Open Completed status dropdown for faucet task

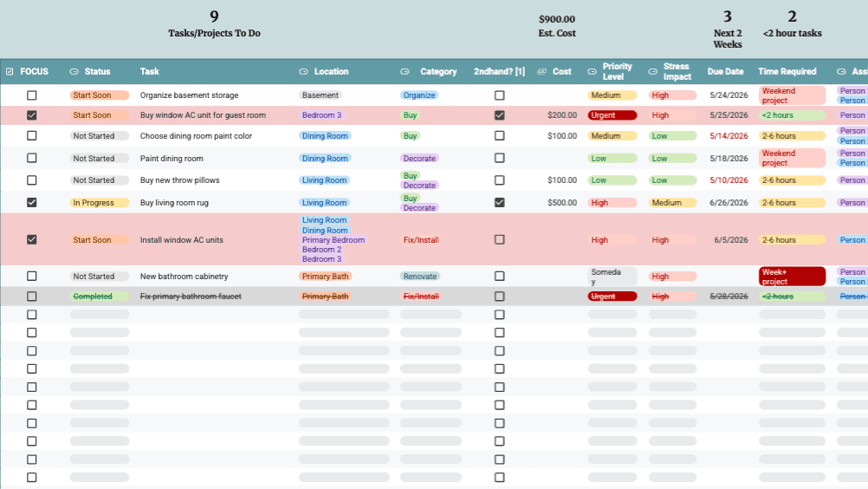100,297
